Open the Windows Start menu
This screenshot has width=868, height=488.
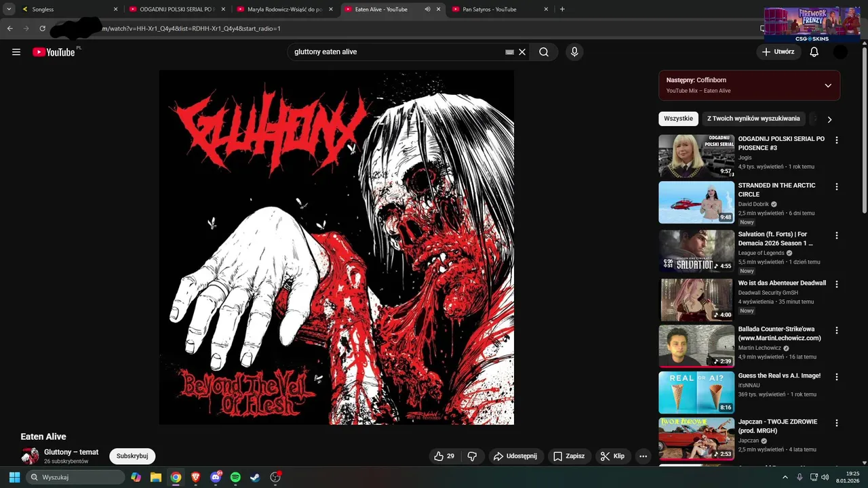[14, 477]
